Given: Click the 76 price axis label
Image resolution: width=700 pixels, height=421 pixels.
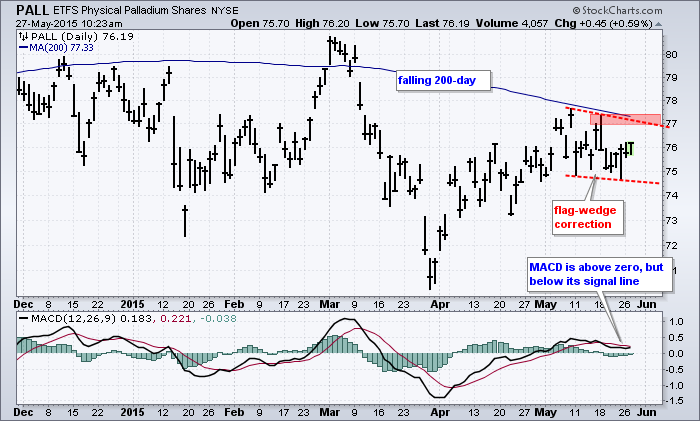Looking at the screenshot, I should (x=671, y=148).
